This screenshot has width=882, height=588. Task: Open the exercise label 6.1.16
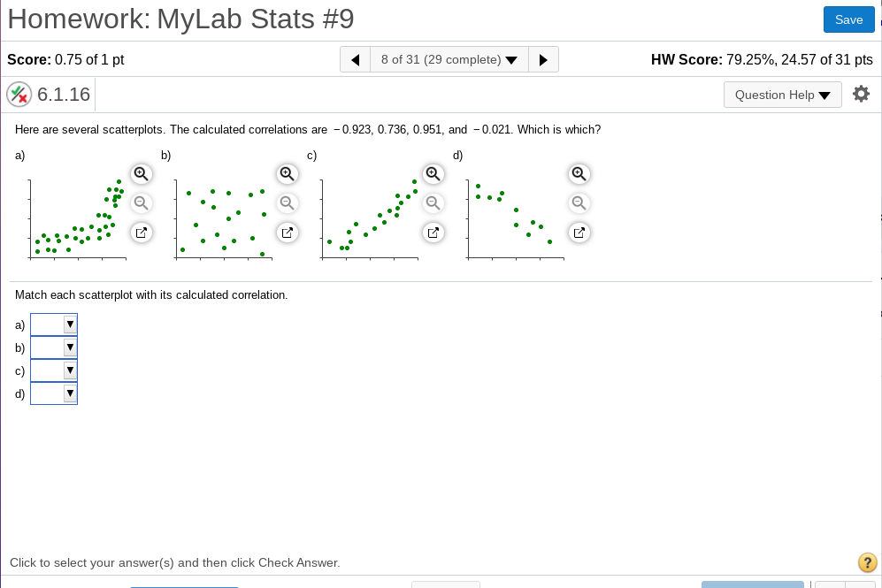[x=62, y=94]
